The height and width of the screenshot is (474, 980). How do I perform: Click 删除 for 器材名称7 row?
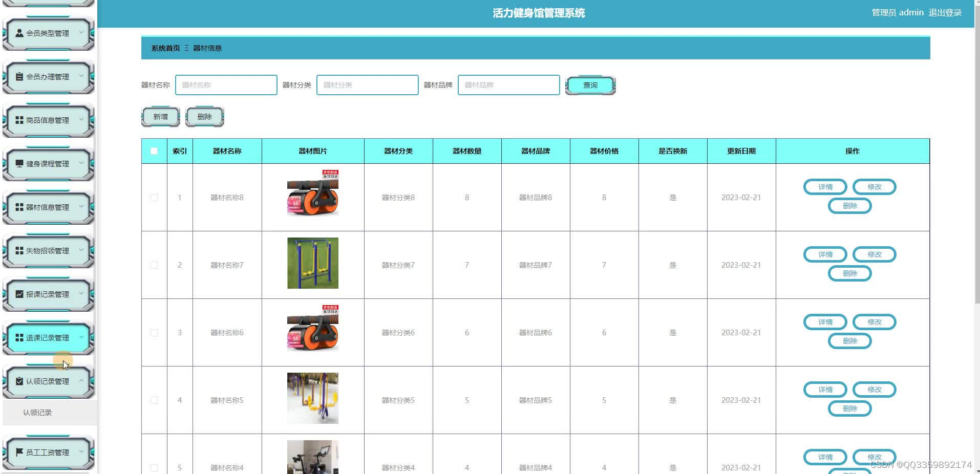pos(850,273)
